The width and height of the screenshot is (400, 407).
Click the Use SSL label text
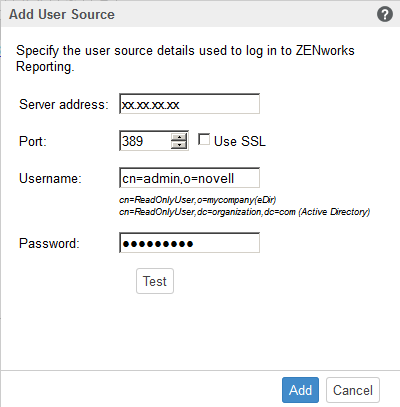point(240,141)
